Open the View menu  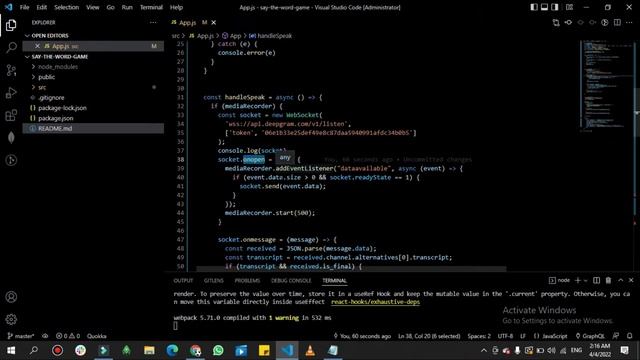coord(93,7)
